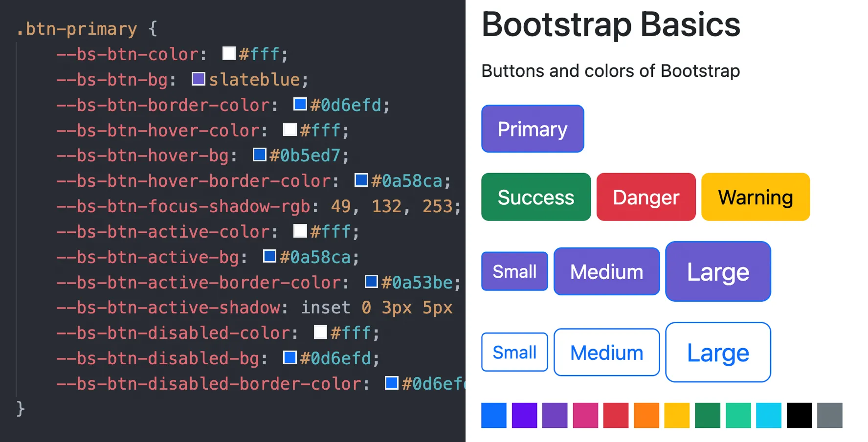Image resolution: width=868 pixels, height=442 pixels.
Task: Click the swatch beside --bs-btn-border-color
Action: coord(299,104)
